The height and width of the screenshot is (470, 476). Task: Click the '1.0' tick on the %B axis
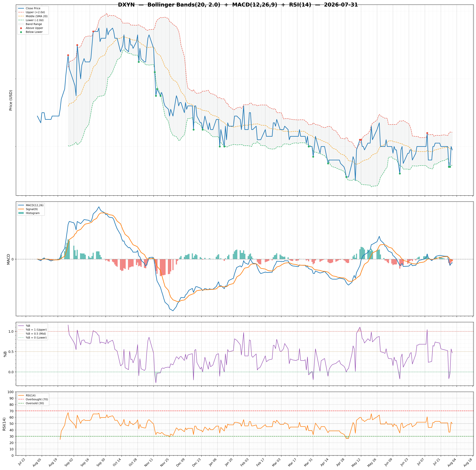pyautogui.click(x=11, y=331)
